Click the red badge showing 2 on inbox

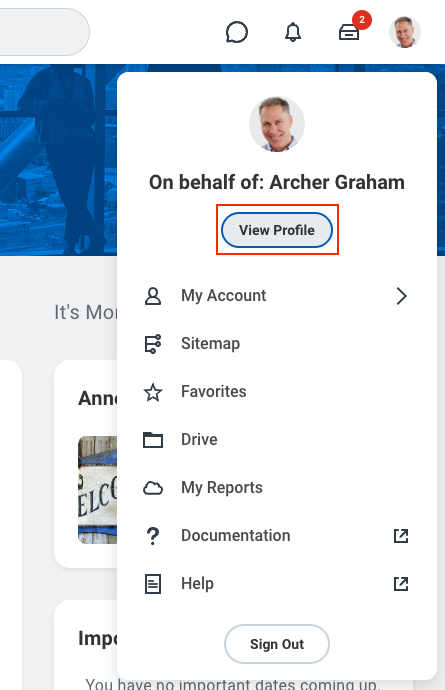[x=362, y=20]
